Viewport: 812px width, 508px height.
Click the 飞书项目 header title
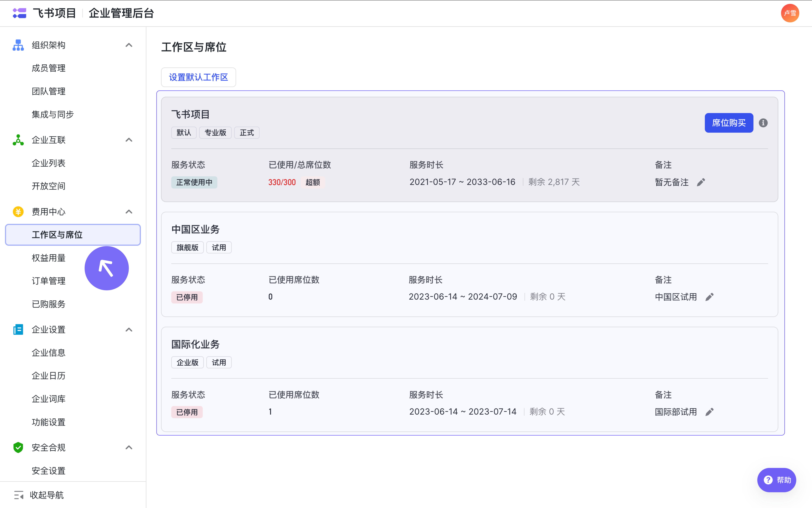tap(54, 13)
